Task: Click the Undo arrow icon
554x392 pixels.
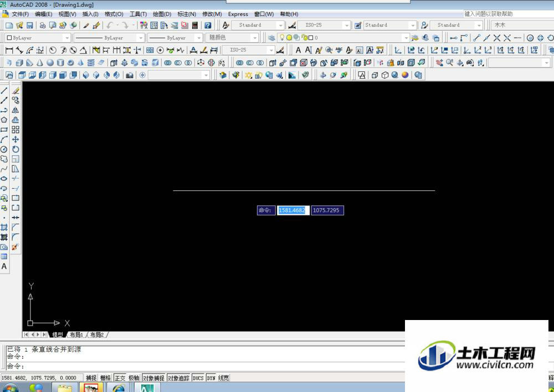Action: pos(110,25)
